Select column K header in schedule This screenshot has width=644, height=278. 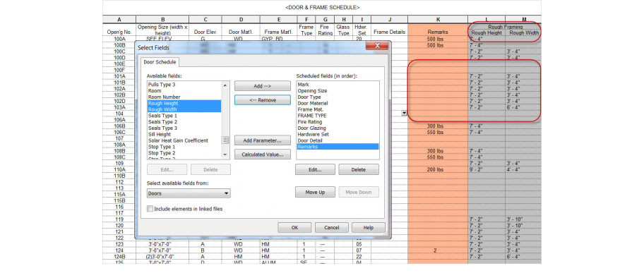click(x=438, y=19)
